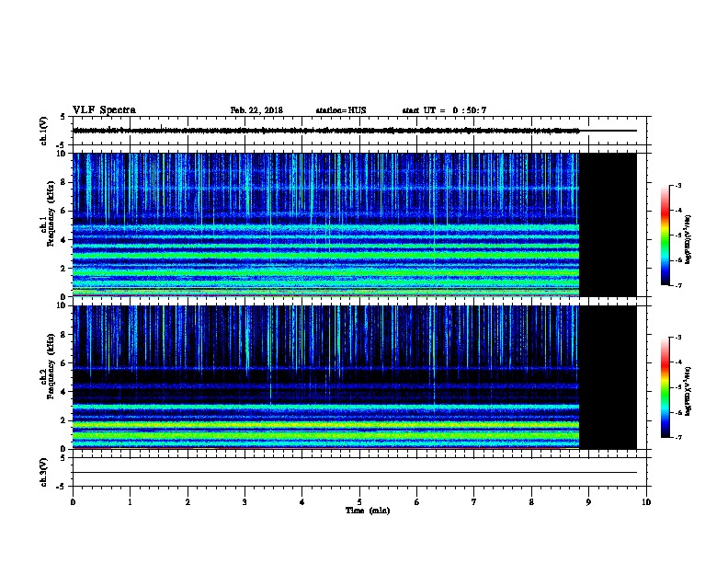
Task: Click the "6" minute tick on time axis
Action: (x=417, y=502)
